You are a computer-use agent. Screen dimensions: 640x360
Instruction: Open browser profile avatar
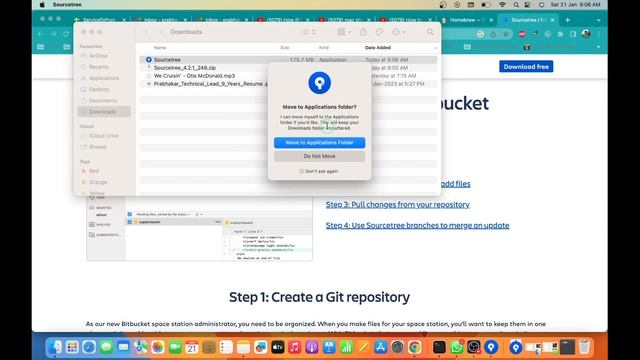[x=586, y=34]
